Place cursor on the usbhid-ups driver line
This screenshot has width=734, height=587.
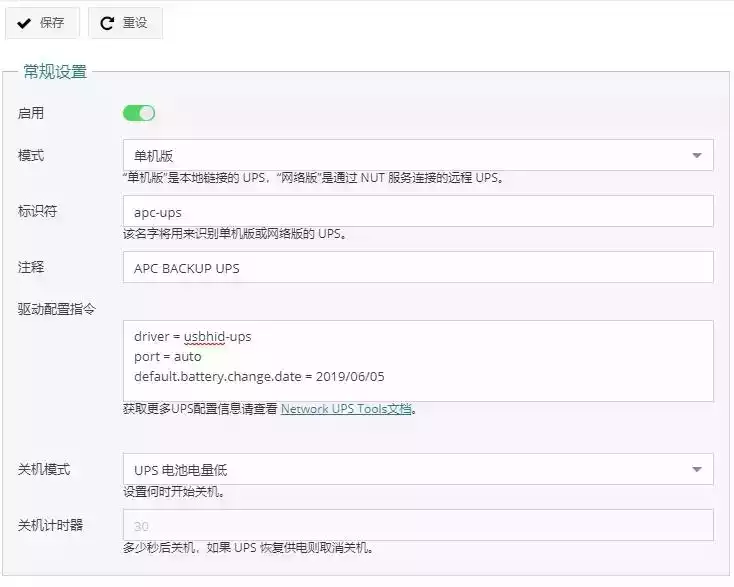point(193,336)
